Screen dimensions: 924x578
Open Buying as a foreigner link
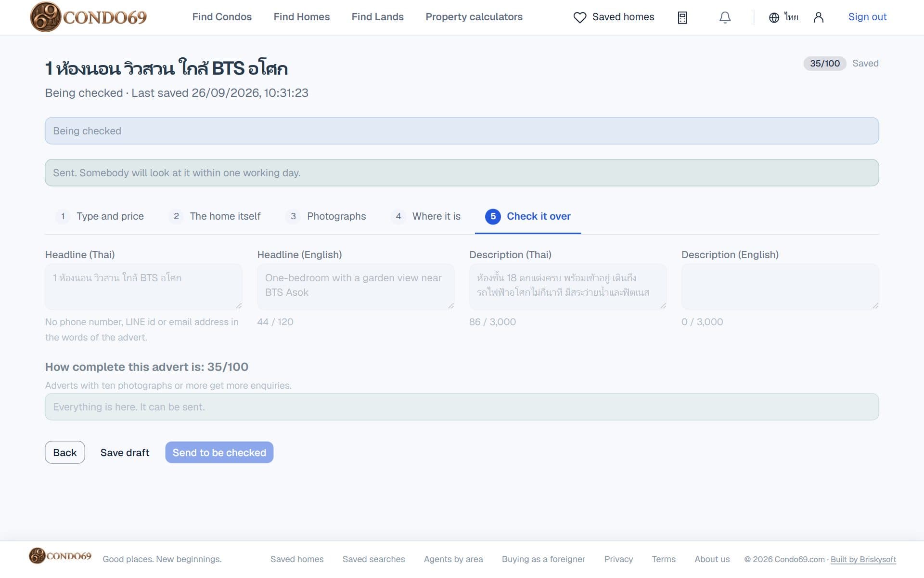(x=543, y=559)
